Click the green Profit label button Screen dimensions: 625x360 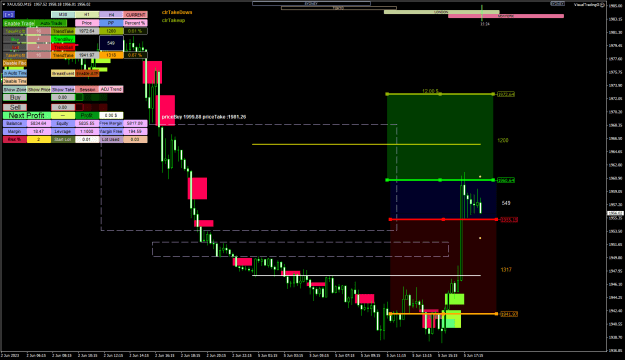point(86,116)
